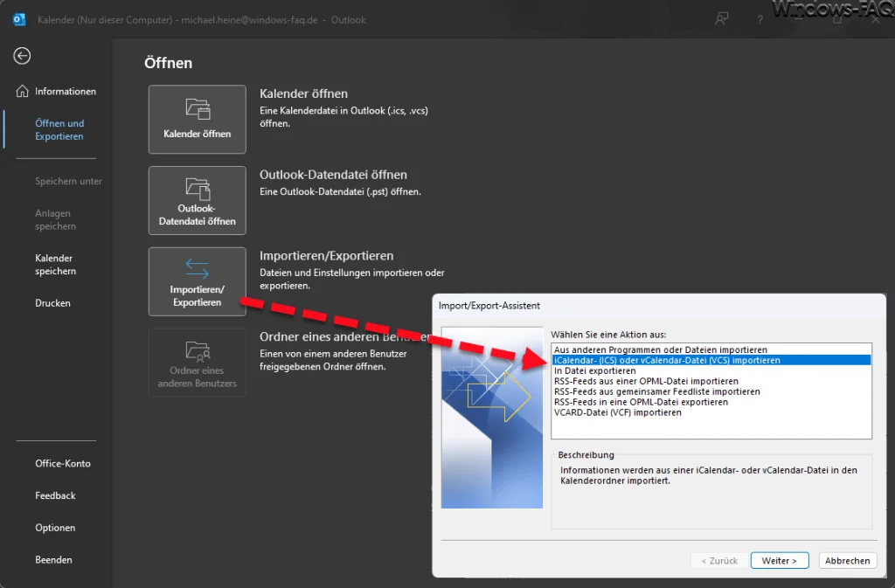Click the disabled < Zurück button
This screenshot has width=895, height=588.
click(719, 561)
